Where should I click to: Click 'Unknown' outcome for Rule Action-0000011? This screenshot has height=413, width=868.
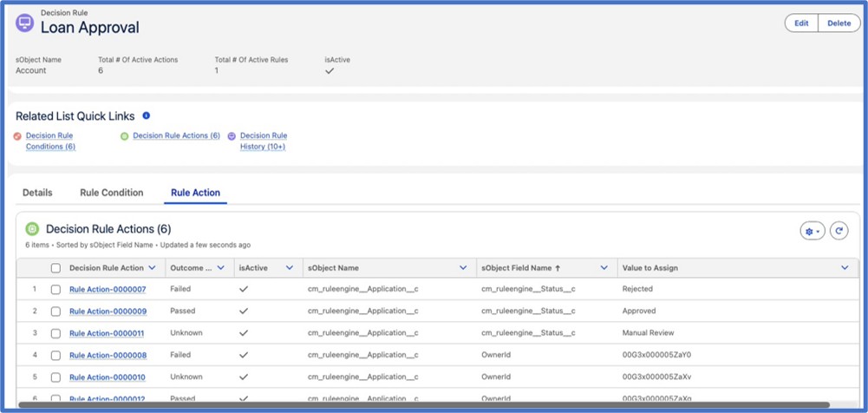point(186,333)
